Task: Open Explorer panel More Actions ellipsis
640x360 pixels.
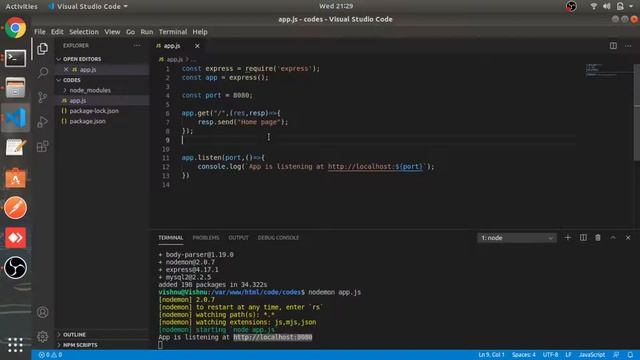Action: (x=137, y=46)
